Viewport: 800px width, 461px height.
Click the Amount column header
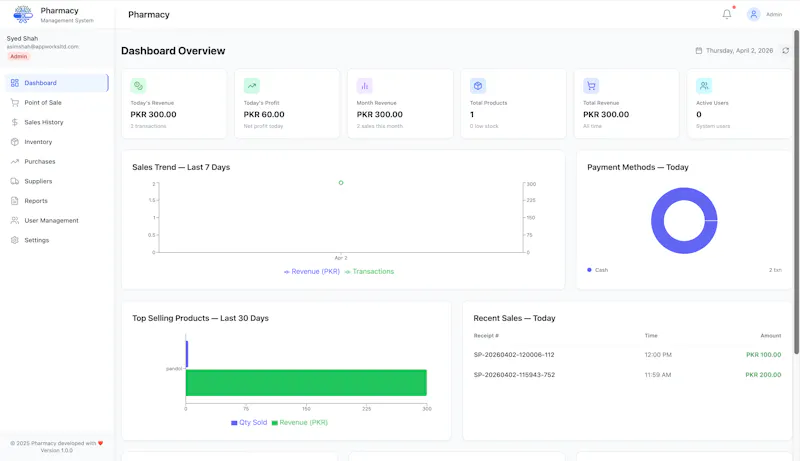771,336
